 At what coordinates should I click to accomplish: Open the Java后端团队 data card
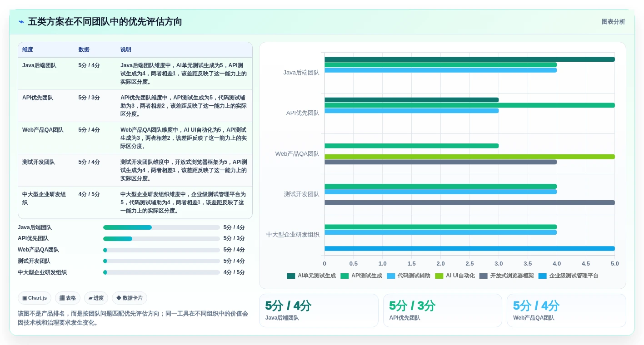click(319, 310)
